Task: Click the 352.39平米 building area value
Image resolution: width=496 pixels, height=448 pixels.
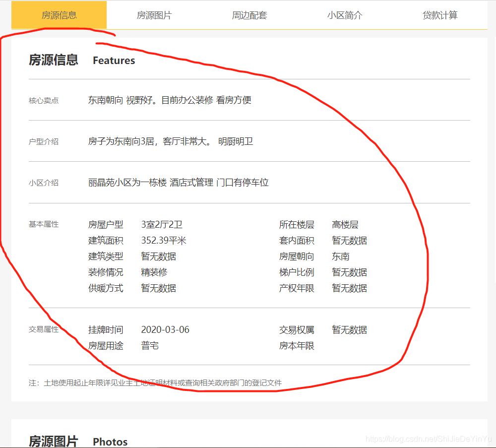Action: pos(164,241)
